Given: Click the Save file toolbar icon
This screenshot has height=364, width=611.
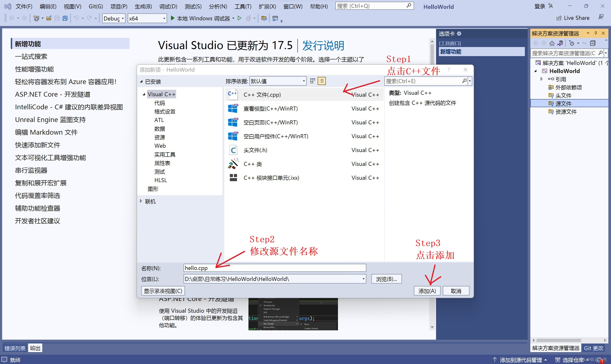Looking at the screenshot, I should [57, 18].
